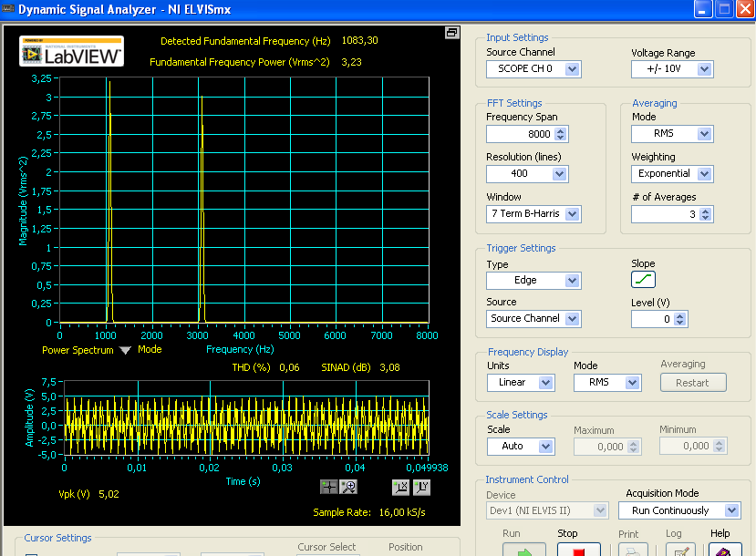Open the Device Dev1 dropdown
This screenshot has width=756, height=556.
(x=600, y=510)
